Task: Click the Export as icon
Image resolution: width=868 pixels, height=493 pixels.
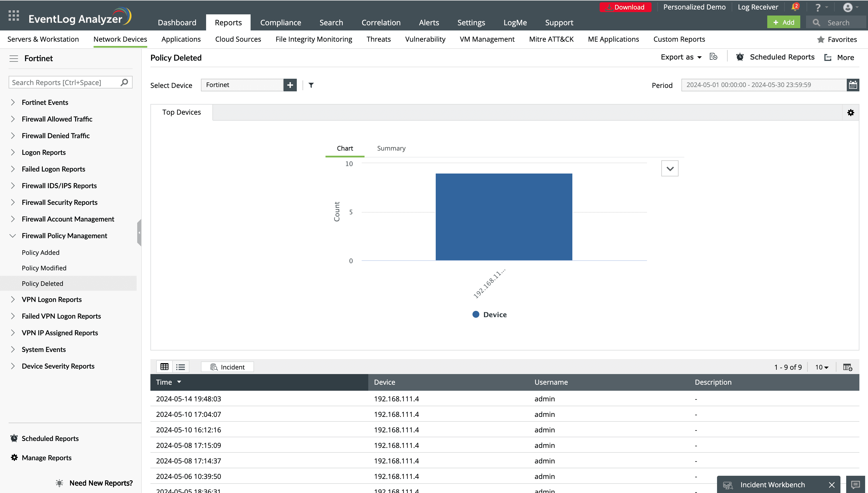Action: [x=681, y=57]
